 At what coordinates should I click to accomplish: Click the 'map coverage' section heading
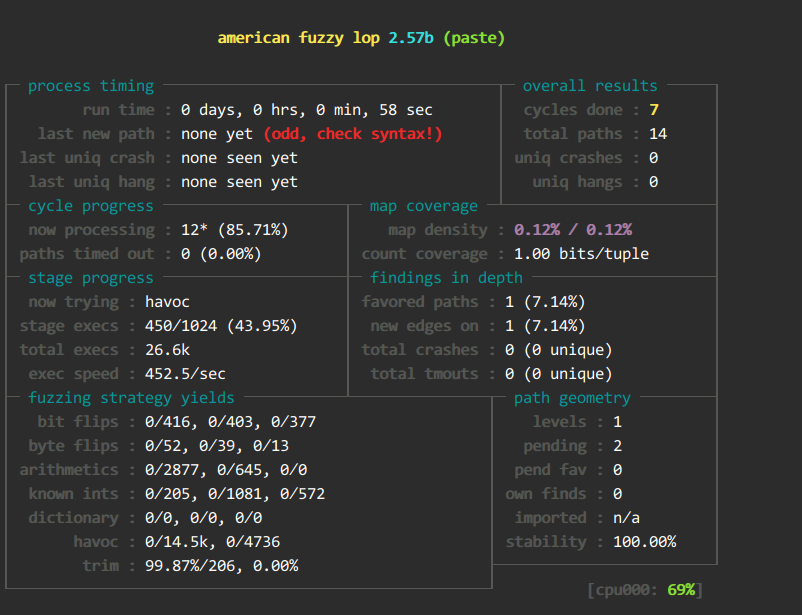[424, 206]
